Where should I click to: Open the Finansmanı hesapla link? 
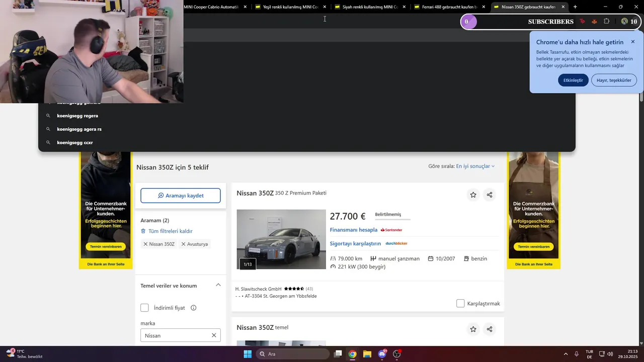pos(353,230)
